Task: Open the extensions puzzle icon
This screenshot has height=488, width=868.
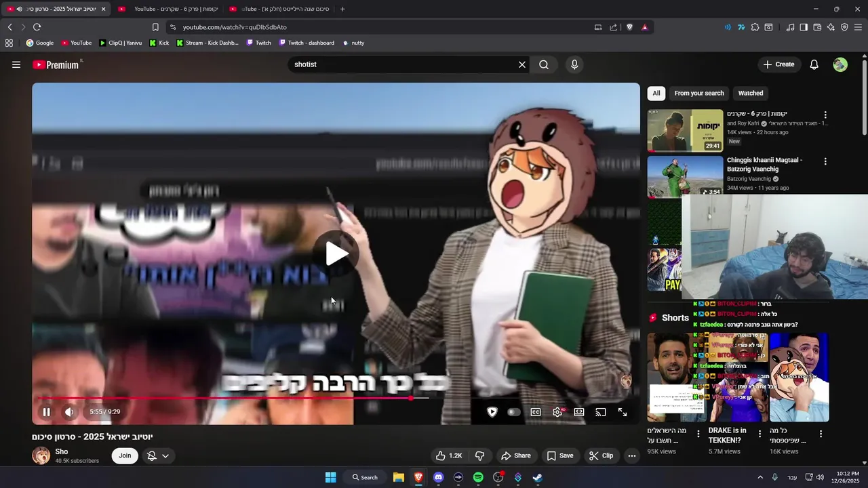Action: (x=755, y=27)
